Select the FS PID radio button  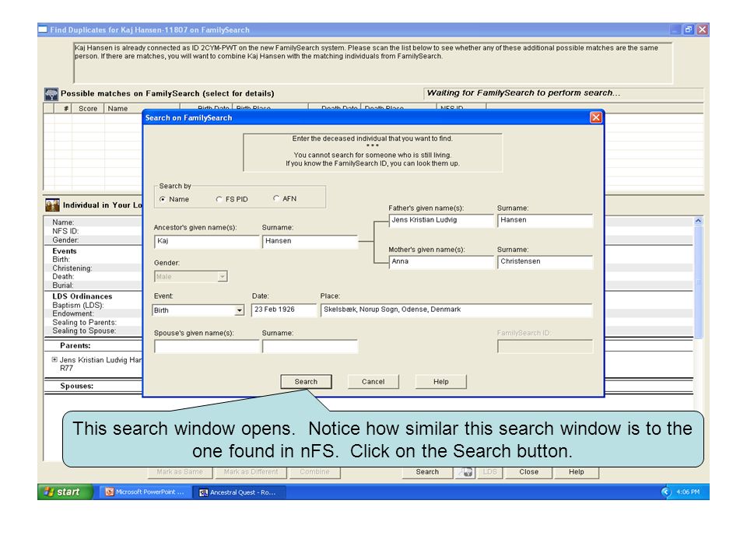click(219, 199)
